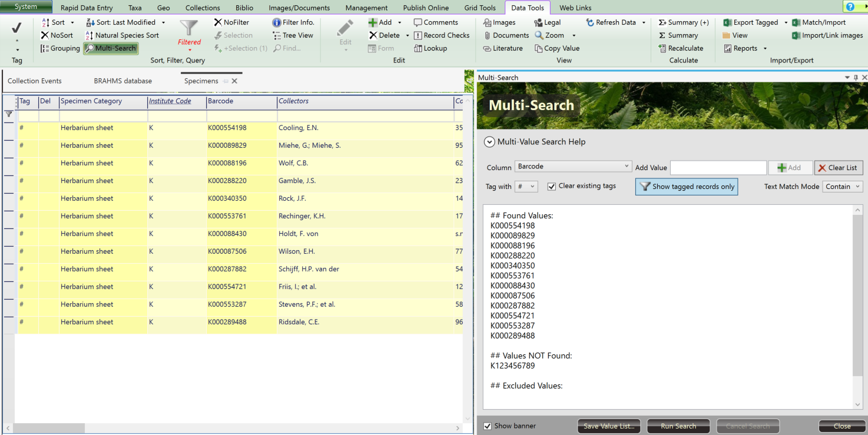Image resolution: width=868 pixels, height=435 pixels.
Task: Switch to the BRAHMS database tab
Action: pos(123,81)
